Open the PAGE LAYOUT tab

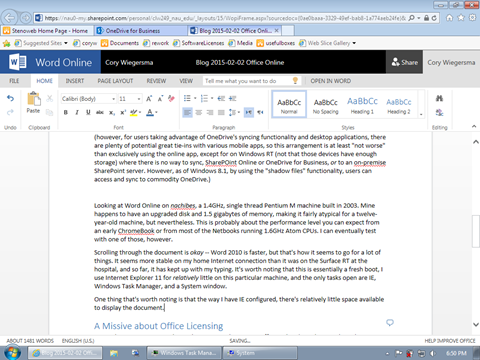(x=115, y=81)
